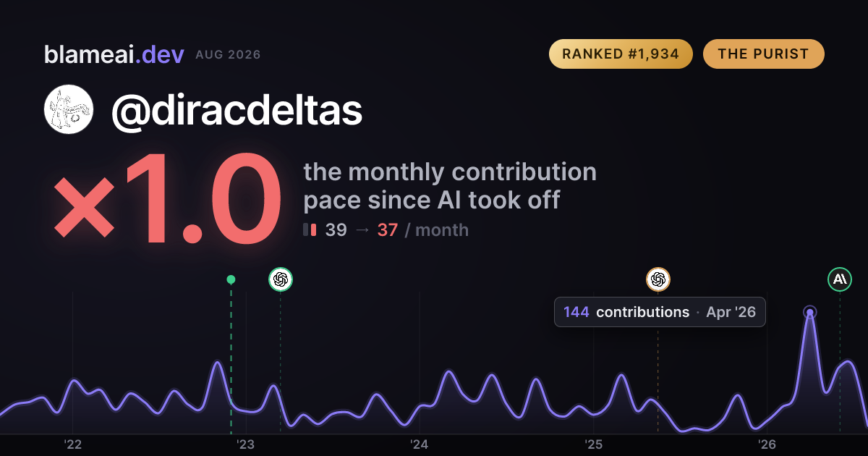Click the @diracdeltas profile avatar
Viewport: 868px width, 456px height.
point(69,109)
